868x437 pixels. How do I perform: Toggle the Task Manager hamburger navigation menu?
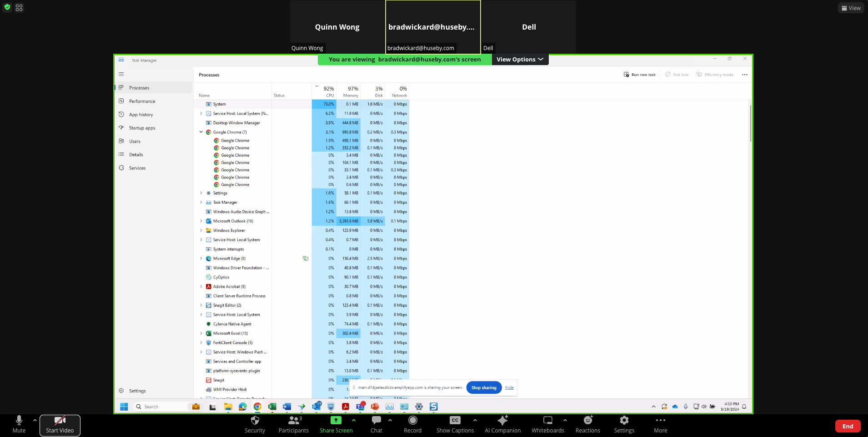[121, 74]
